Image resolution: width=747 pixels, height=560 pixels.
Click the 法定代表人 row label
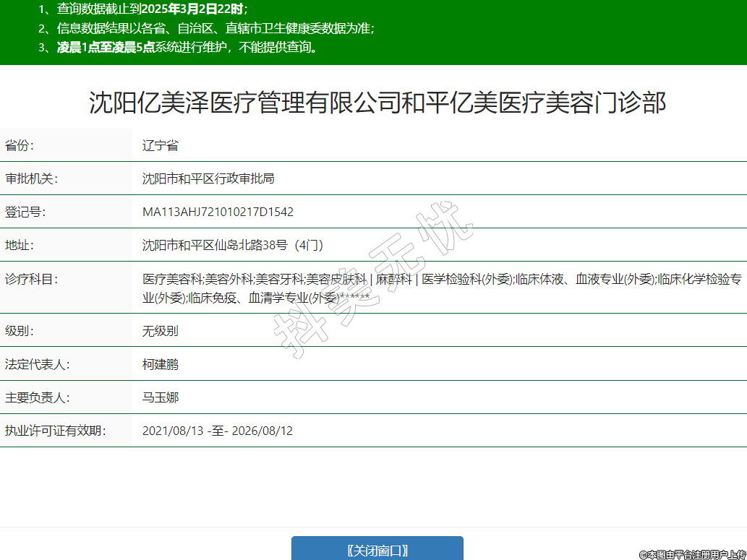click(x=37, y=364)
